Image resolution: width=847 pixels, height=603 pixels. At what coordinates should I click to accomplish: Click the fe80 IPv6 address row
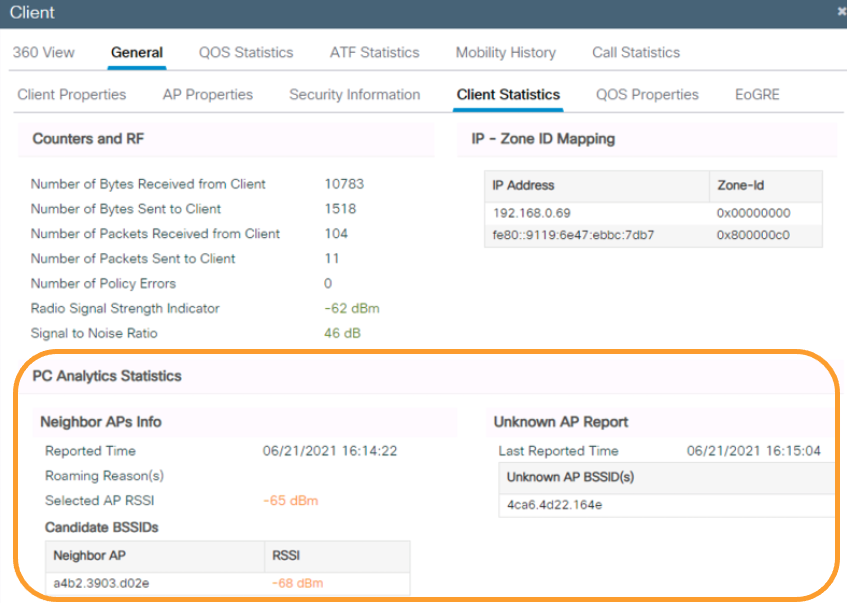click(575, 236)
